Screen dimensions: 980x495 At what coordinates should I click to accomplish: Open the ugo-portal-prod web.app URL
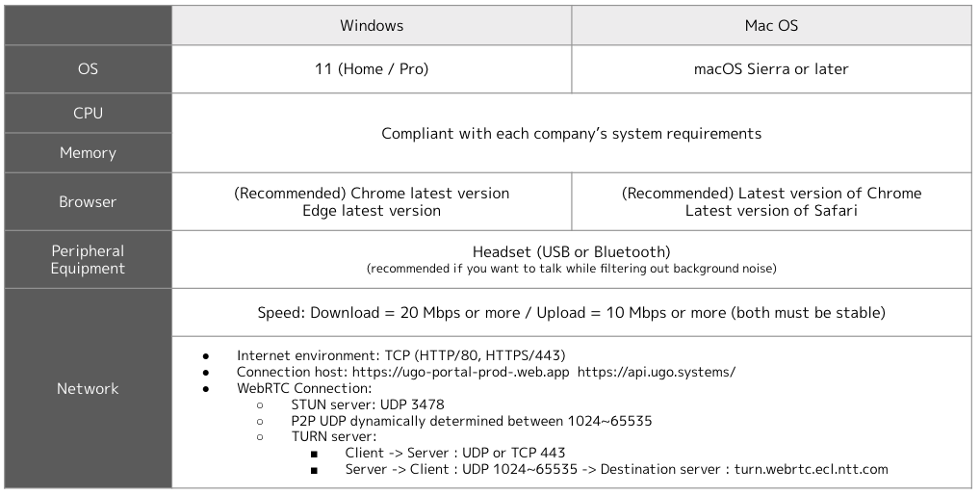pyautogui.click(x=460, y=372)
